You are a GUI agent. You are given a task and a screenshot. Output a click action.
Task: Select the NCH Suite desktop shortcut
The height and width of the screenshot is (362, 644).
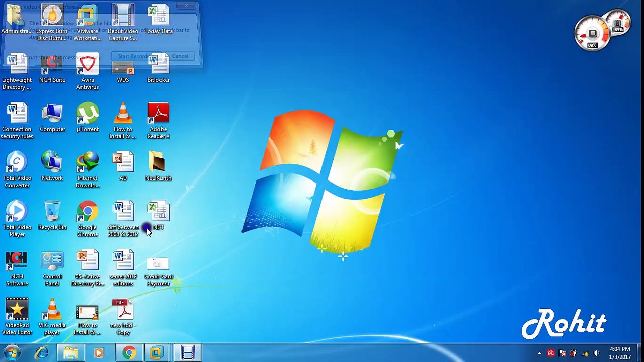click(x=52, y=69)
